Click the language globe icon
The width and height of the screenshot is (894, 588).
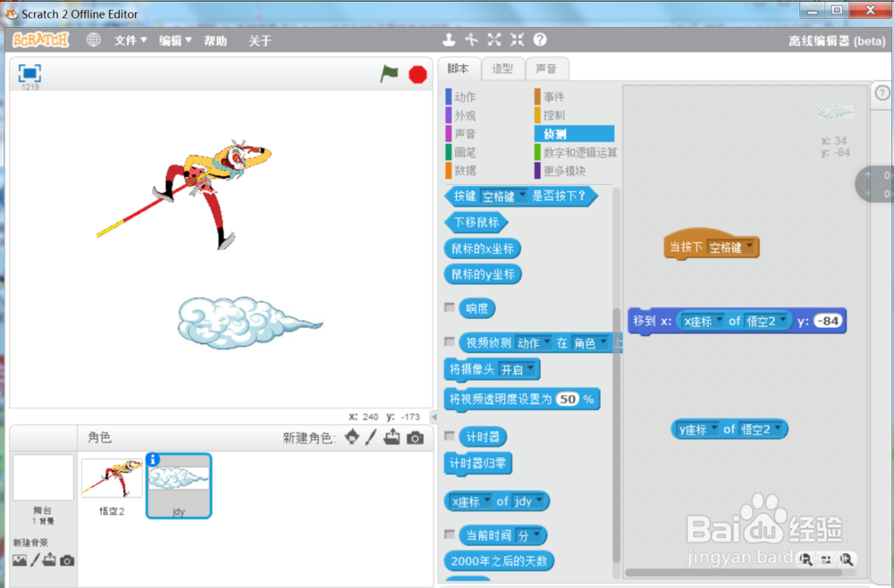pos(94,40)
